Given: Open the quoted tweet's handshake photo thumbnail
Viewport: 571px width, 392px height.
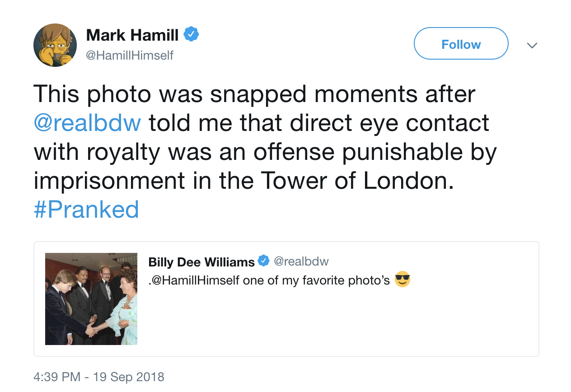Looking at the screenshot, I should [91, 299].
